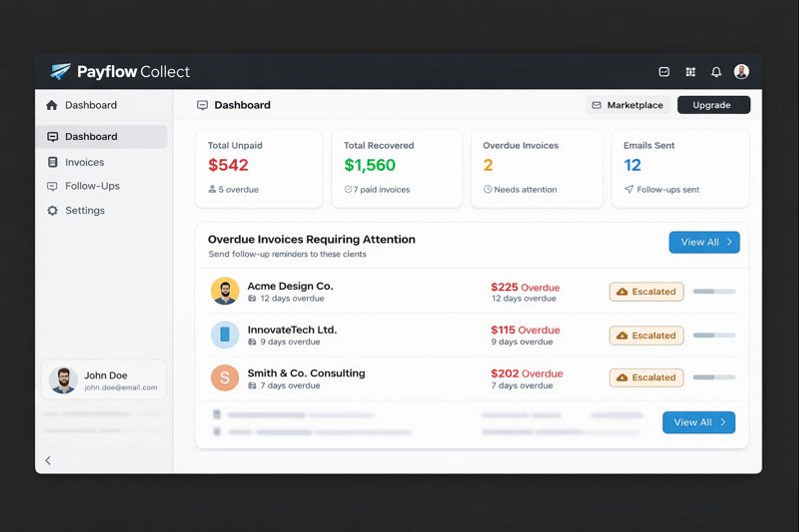Open the Marketplace button
This screenshot has height=532, width=799.
pyautogui.click(x=628, y=105)
